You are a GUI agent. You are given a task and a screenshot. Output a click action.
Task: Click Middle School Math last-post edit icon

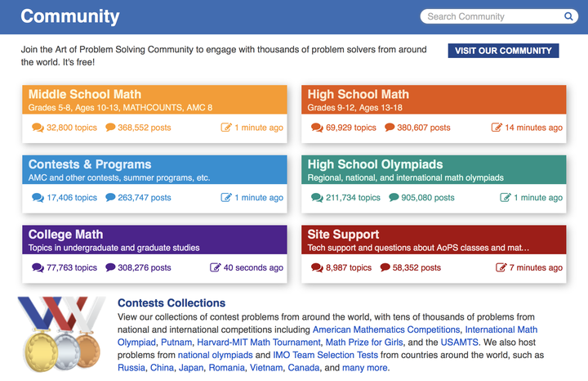pyautogui.click(x=226, y=128)
